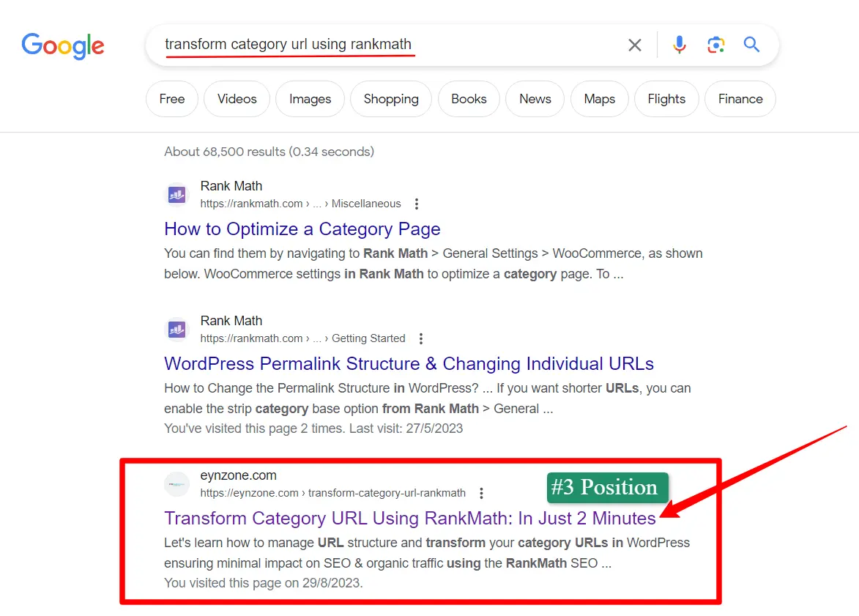This screenshot has width=859, height=616.
Task: Switch to Videos results
Action: 237,99
